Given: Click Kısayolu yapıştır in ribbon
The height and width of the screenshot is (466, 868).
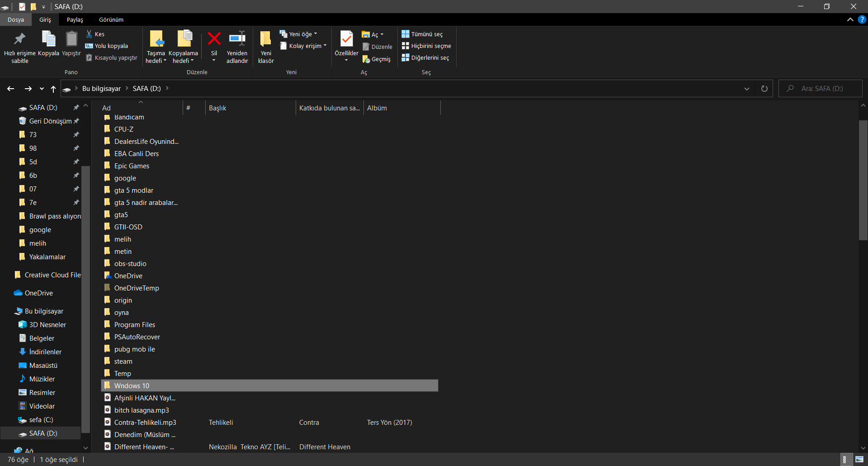Looking at the screenshot, I should tap(111, 57).
